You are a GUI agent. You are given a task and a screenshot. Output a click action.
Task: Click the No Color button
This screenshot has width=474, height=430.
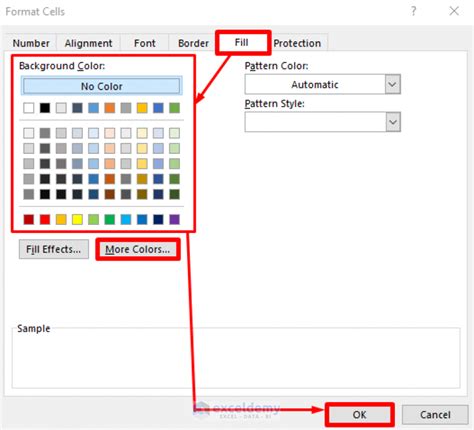102,86
